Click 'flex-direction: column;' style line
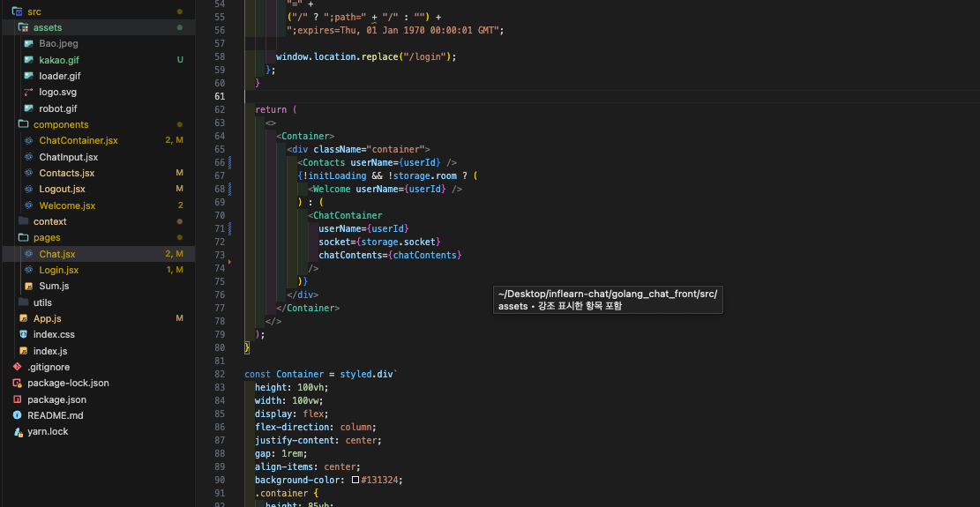 [316, 428]
